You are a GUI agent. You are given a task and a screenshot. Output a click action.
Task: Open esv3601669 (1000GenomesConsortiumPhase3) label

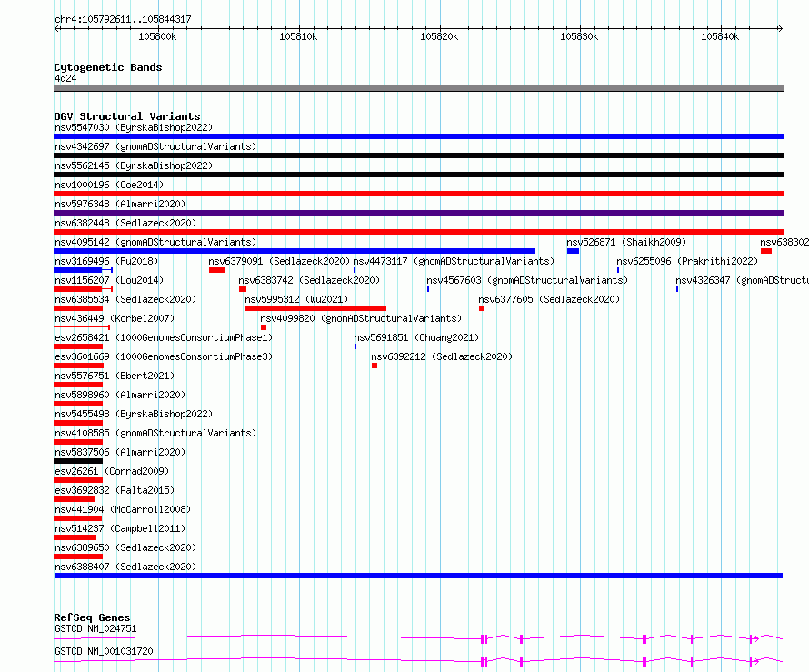(164, 356)
